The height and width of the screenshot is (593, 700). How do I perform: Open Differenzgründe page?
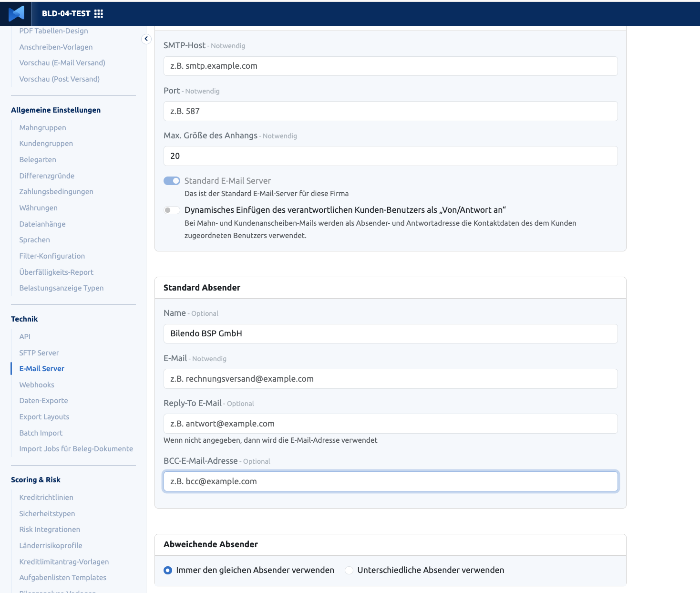(x=47, y=176)
